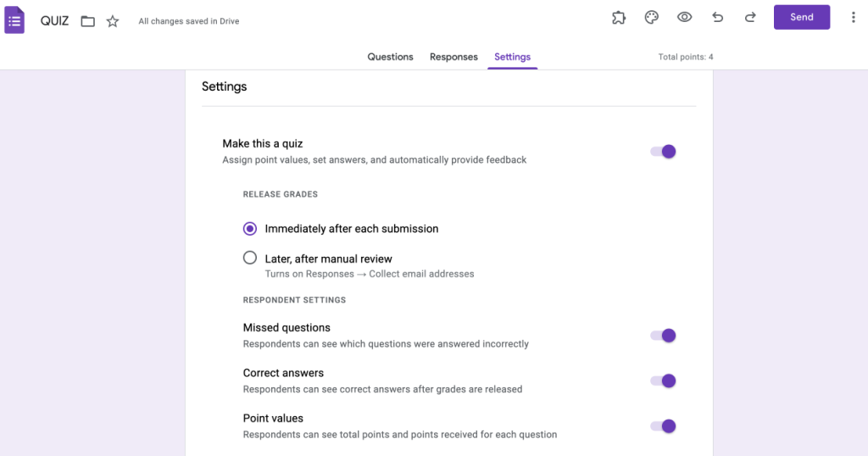Viewport: 868px width, 456px height.
Task: Open the Responses tab
Action: click(453, 57)
